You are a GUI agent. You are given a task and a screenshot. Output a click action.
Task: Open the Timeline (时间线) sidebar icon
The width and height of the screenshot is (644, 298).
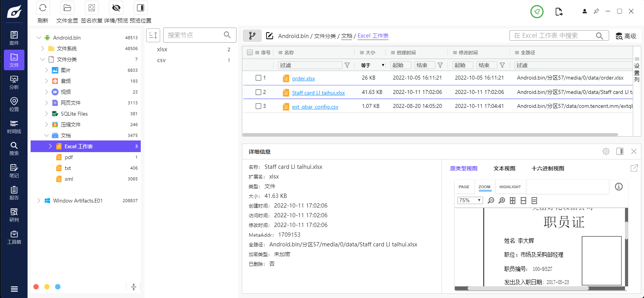pos(14,126)
